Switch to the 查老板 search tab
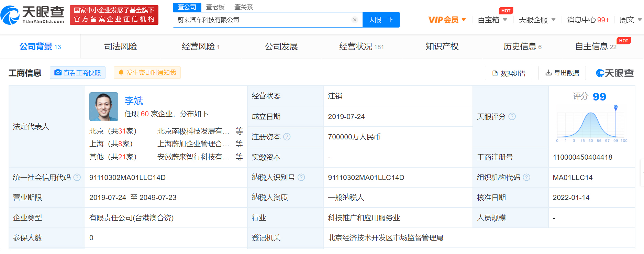This screenshot has height=254, width=644. coord(215,7)
